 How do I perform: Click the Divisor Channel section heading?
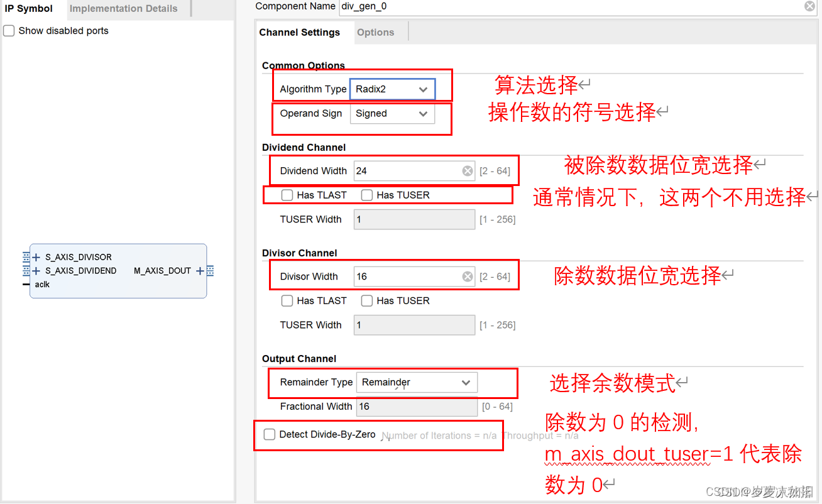pyautogui.click(x=300, y=253)
